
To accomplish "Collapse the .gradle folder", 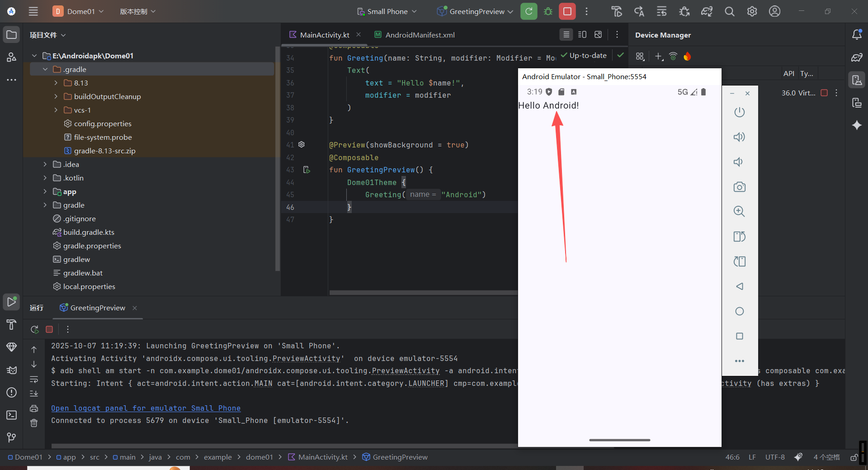I will (x=45, y=69).
